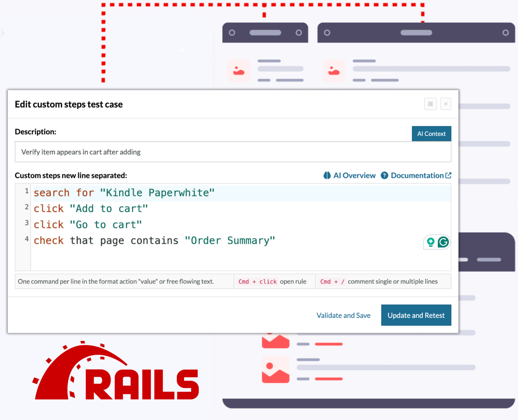Click the Grammarly G icon in the editor
Screen dimensions: 518x420
443,242
